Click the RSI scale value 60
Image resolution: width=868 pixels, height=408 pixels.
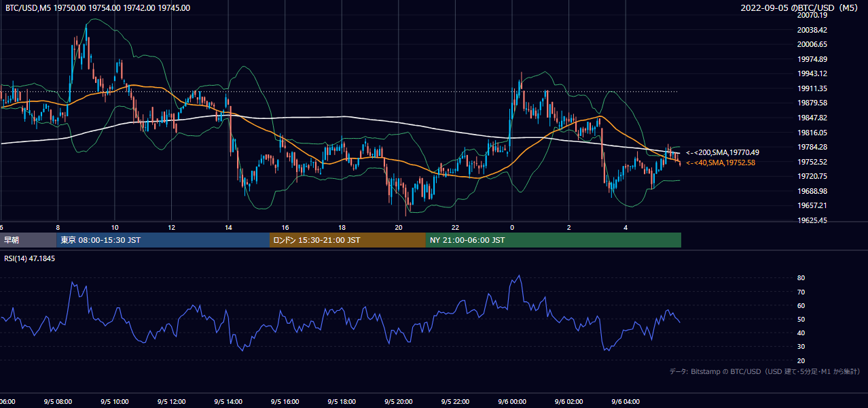click(x=801, y=305)
